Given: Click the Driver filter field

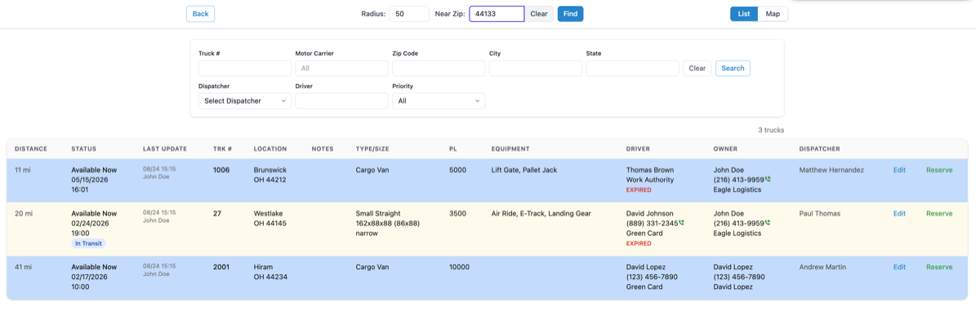Looking at the screenshot, I should click(341, 101).
